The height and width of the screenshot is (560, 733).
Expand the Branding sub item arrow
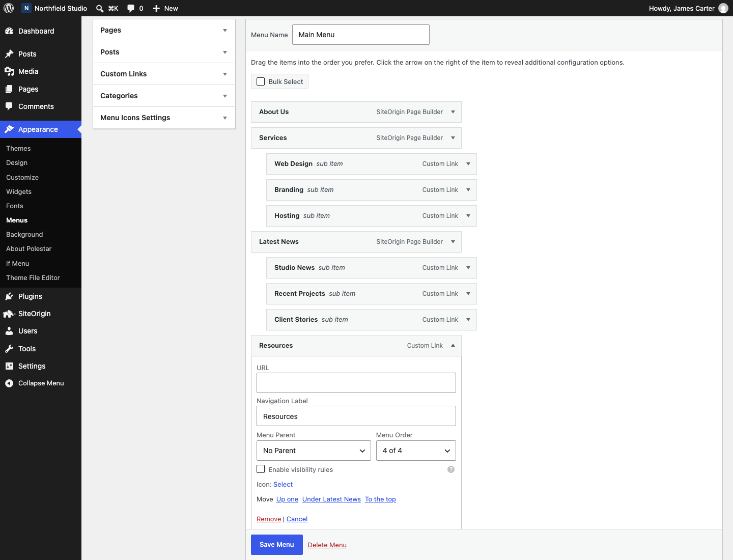coord(468,190)
